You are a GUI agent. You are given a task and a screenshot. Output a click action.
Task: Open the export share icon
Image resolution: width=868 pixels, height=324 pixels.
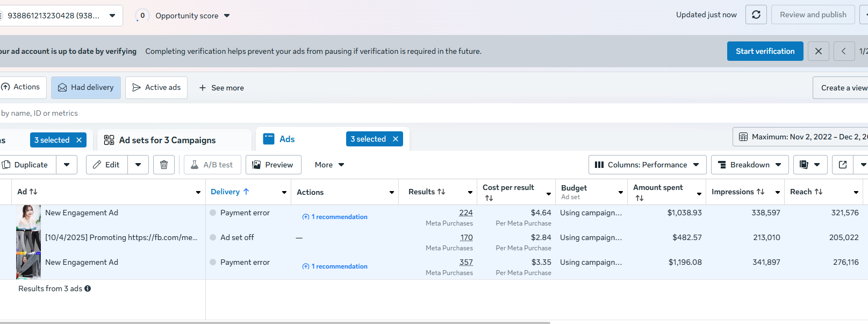843,165
